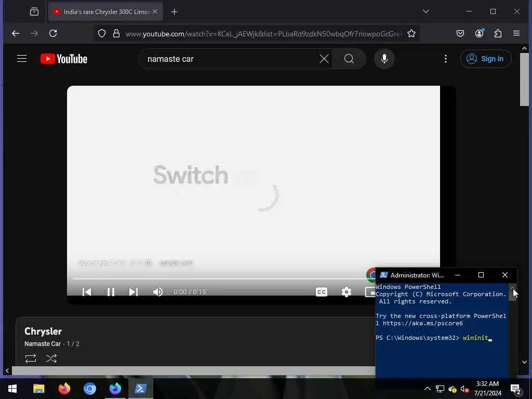Open the Windows Start menu
Viewport: 532px width, 399px height.
12,389
